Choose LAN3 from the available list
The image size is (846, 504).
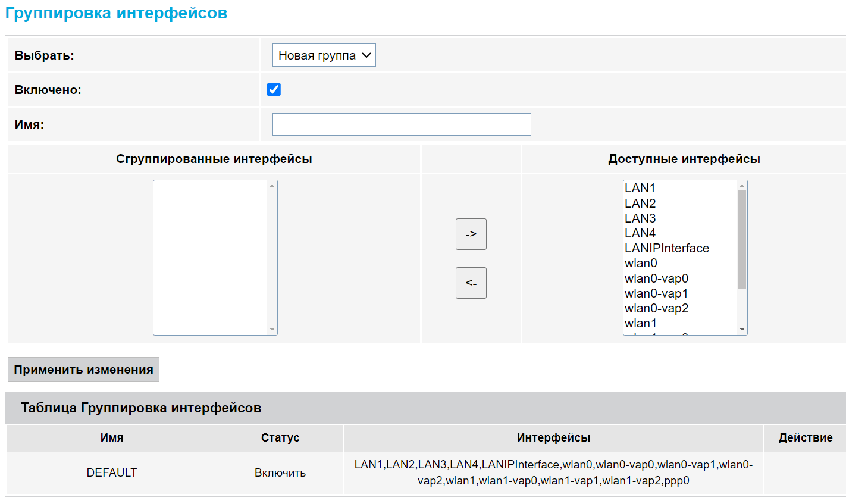pos(640,218)
